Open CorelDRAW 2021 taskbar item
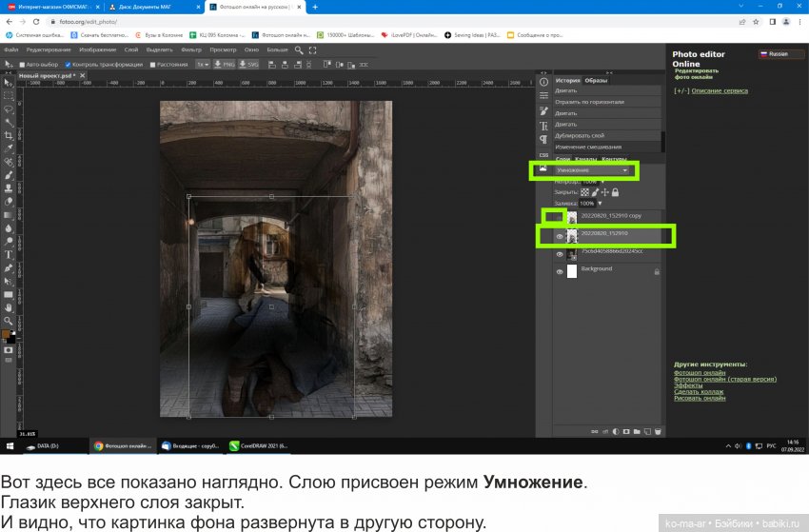Image resolution: width=809 pixels, height=532 pixels. pyautogui.click(x=260, y=445)
